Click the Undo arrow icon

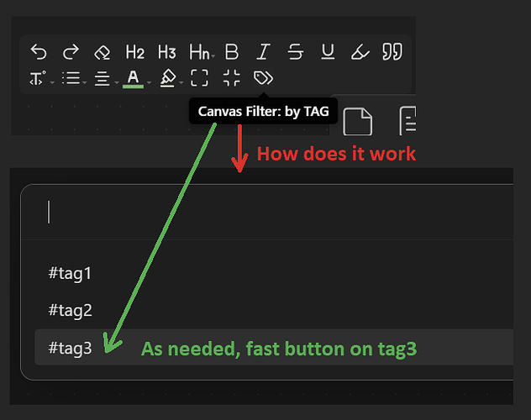39,52
